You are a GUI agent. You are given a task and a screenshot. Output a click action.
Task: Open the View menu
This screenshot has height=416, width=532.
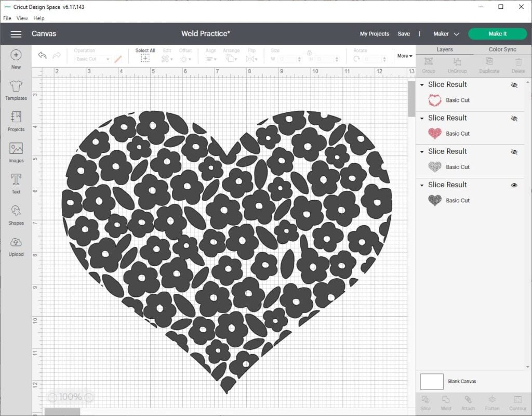[22, 18]
